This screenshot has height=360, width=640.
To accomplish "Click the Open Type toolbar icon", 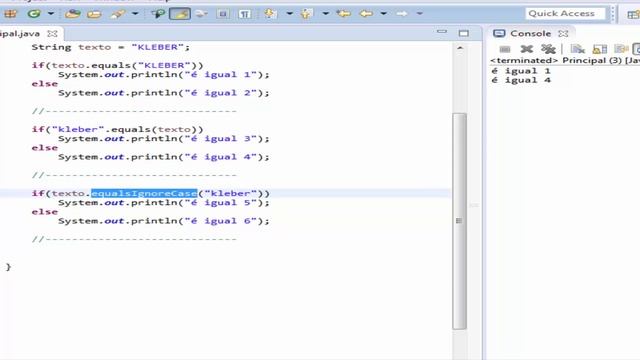I will 73,13.
